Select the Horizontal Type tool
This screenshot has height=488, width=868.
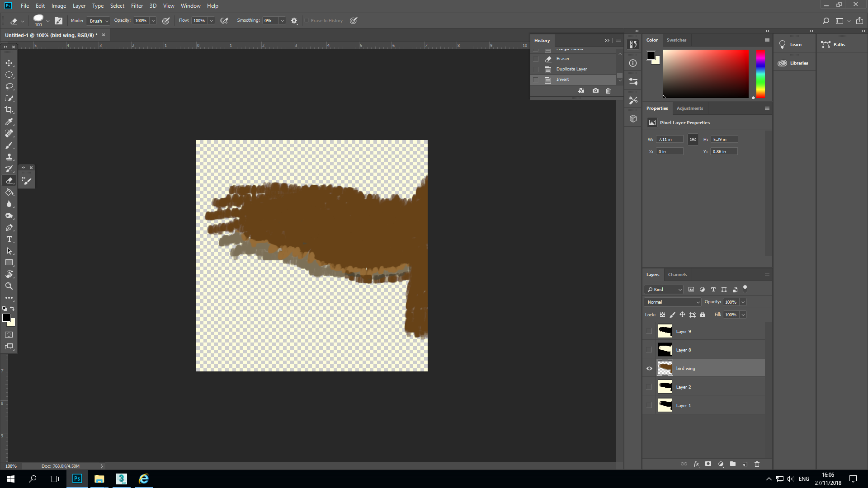click(x=9, y=239)
